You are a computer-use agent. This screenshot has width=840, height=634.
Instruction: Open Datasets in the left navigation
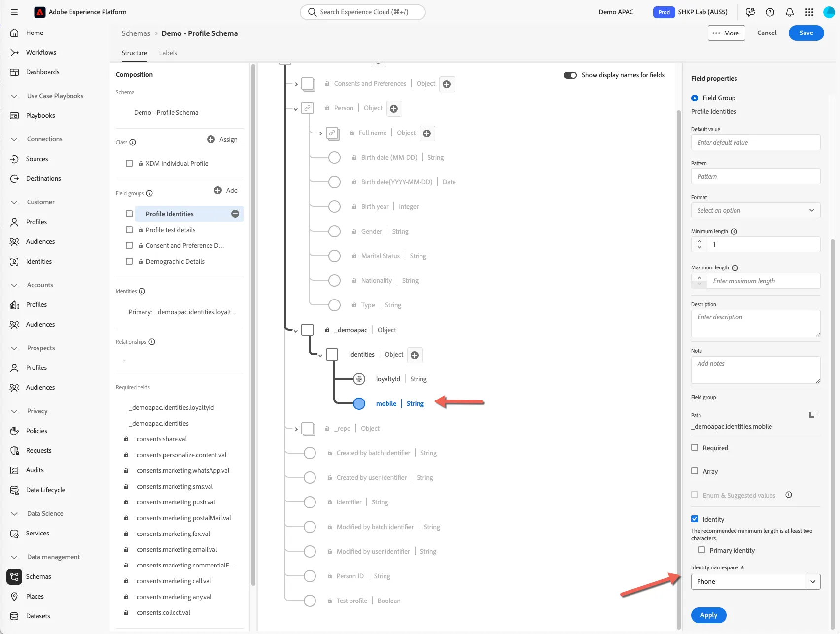click(x=38, y=616)
